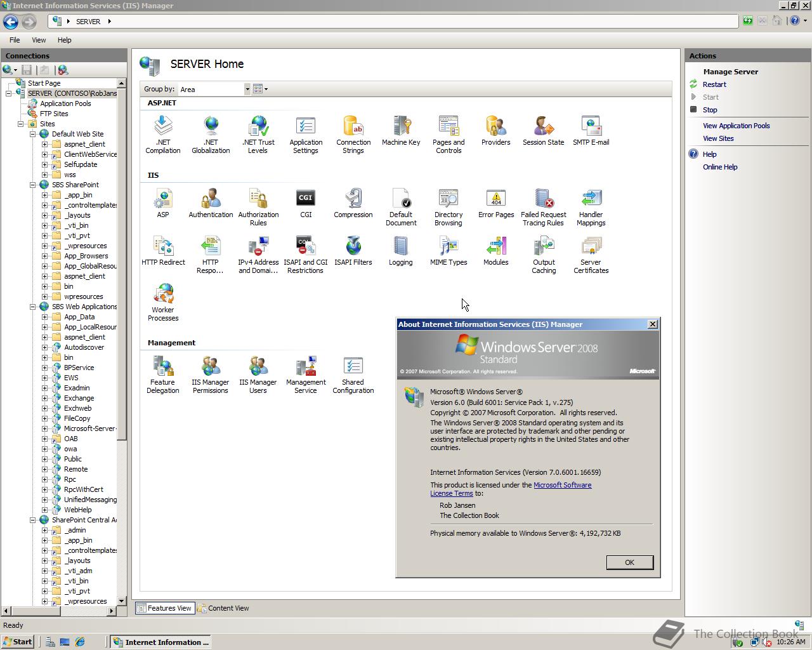The image size is (812, 650).
Task: Open Worker Processes feature
Action: [x=163, y=302]
